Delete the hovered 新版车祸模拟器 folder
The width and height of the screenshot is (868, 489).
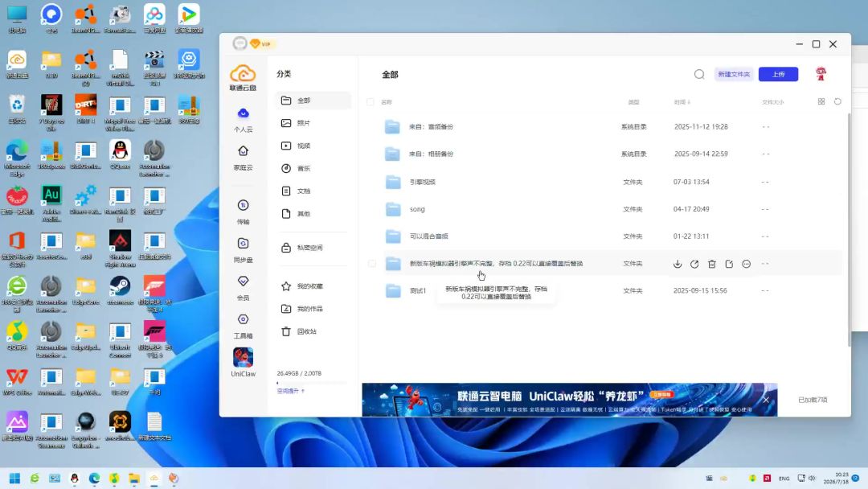[x=712, y=264]
